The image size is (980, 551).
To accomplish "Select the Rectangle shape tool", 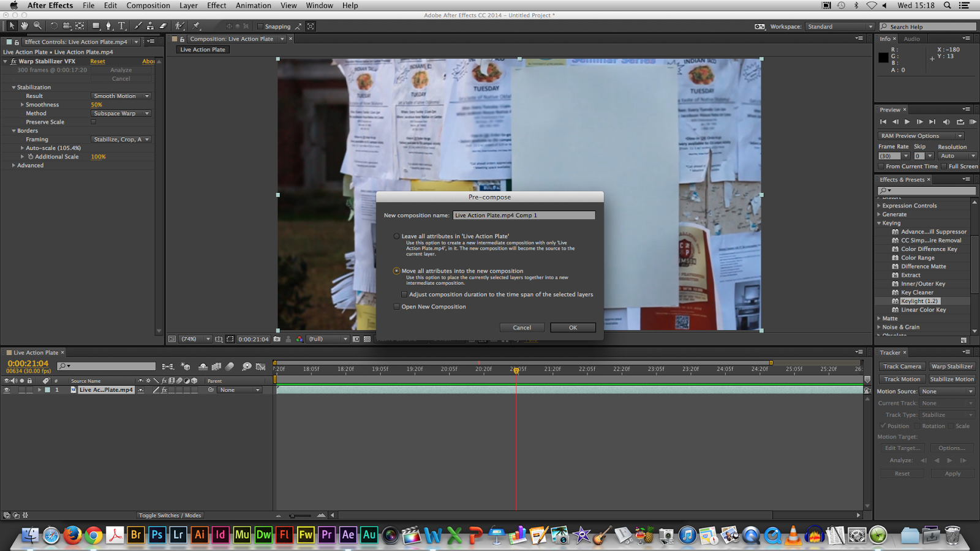I will pos(96,26).
